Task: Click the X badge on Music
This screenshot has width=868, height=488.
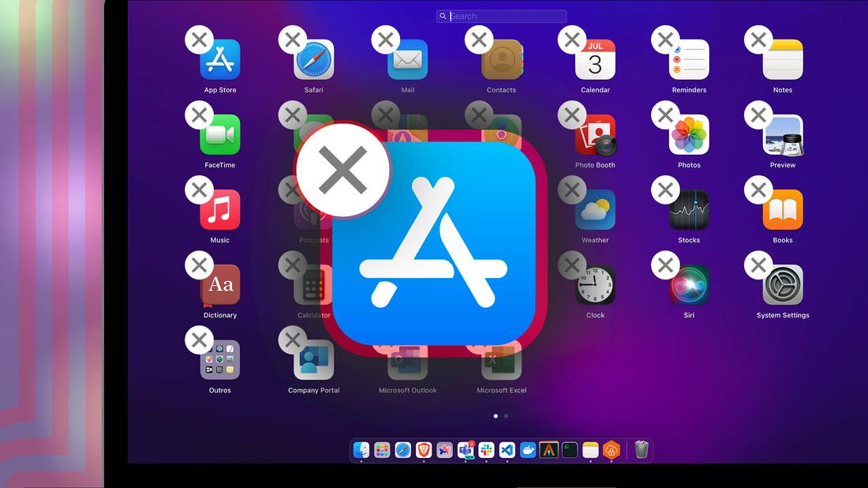Action: click(200, 190)
